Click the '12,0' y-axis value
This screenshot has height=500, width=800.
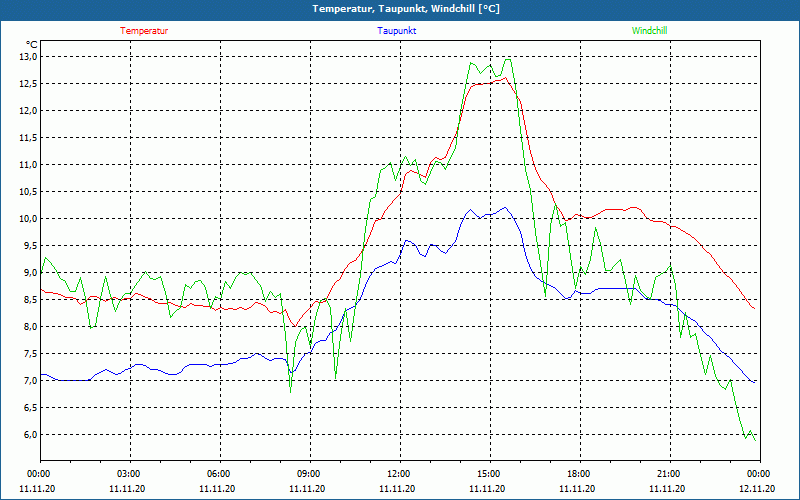pos(28,111)
